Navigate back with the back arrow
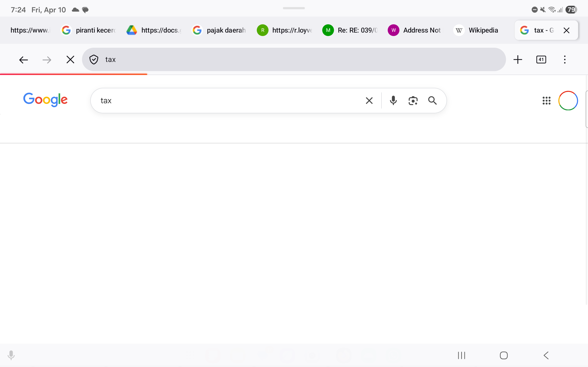The image size is (588, 367). 23,59
